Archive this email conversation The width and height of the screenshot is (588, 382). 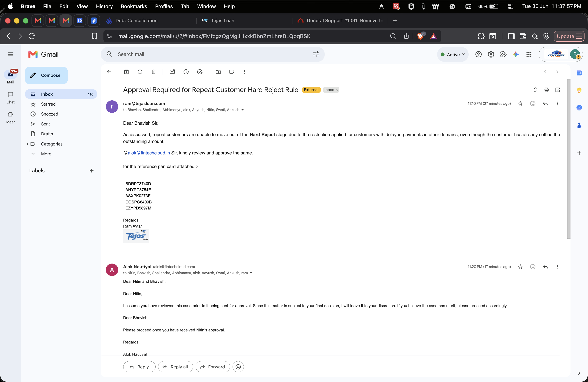(126, 72)
